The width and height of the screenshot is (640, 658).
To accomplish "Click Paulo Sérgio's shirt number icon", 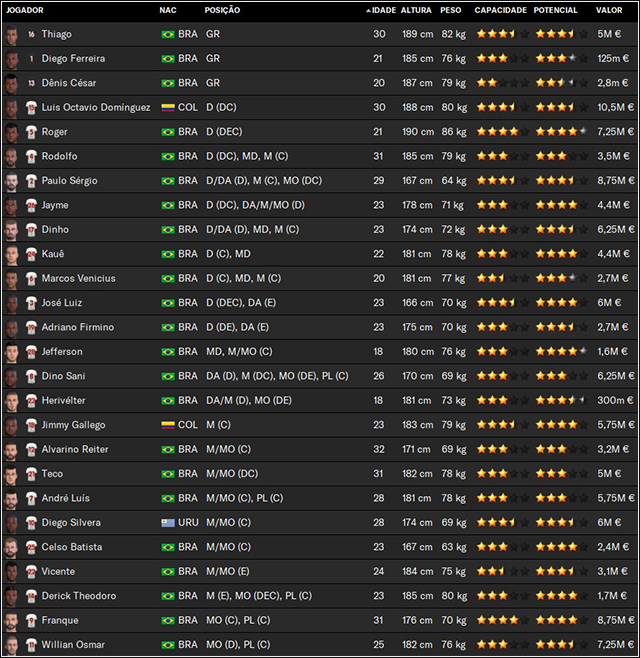I will tap(31, 181).
